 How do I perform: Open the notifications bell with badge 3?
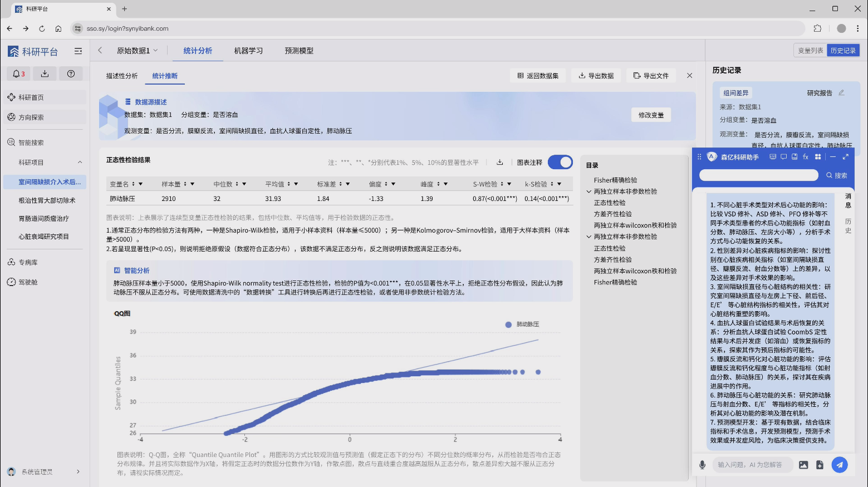(x=19, y=73)
